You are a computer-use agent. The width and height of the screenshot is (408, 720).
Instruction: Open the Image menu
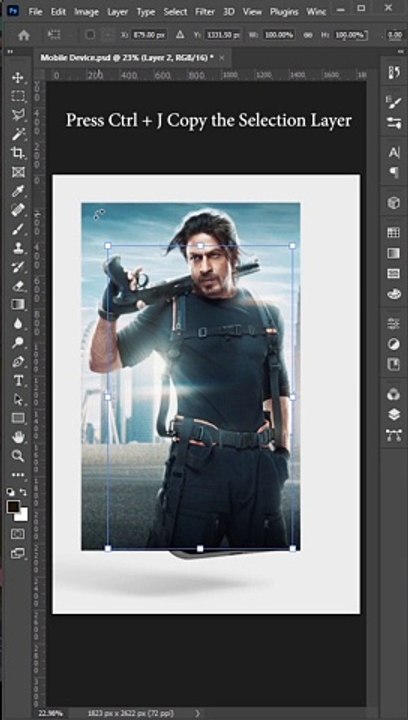86,12
